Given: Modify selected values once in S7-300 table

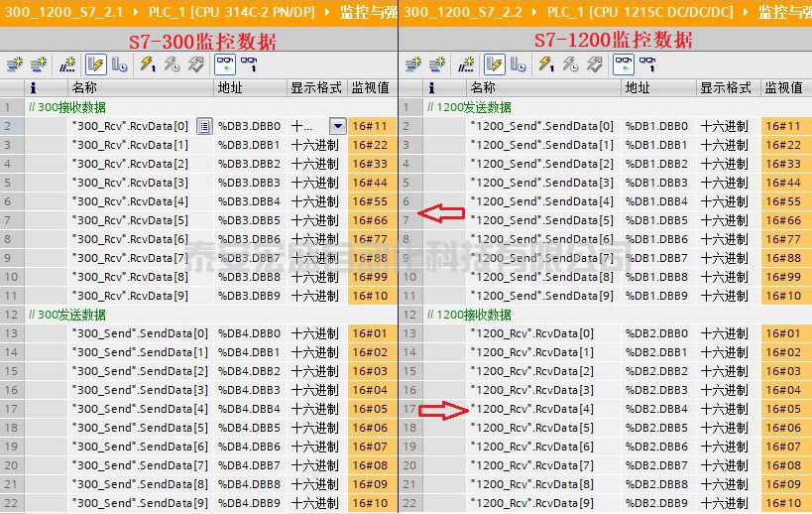Looking at the screenshot, I should tap(147, 64).
